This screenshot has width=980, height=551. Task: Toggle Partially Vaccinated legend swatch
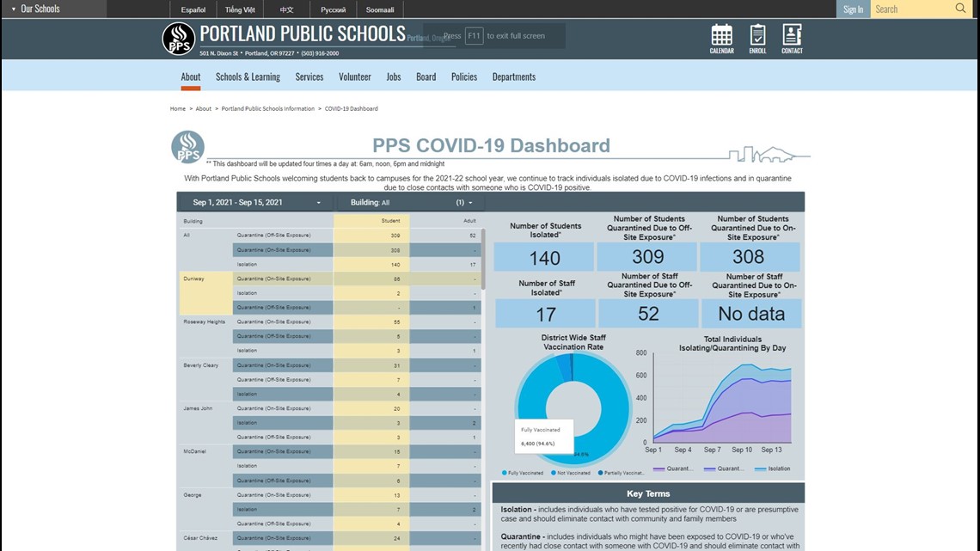[601, 473]
